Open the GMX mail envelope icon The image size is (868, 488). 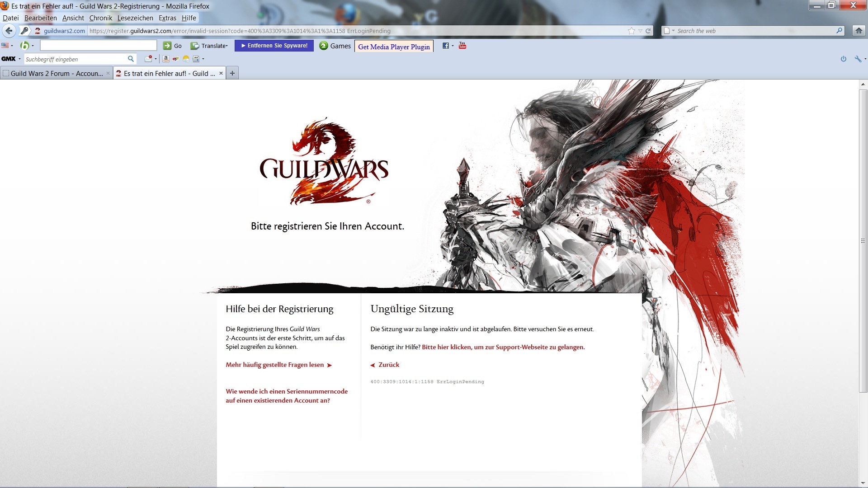pos(148,59)
